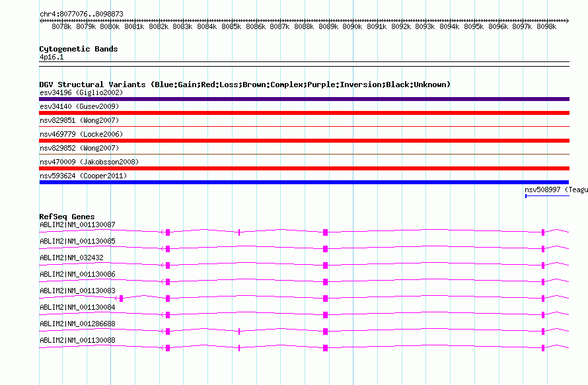Open the RefSeq Genes track title
The width and height of the screenshot is (588, 385).
point(67,217)
